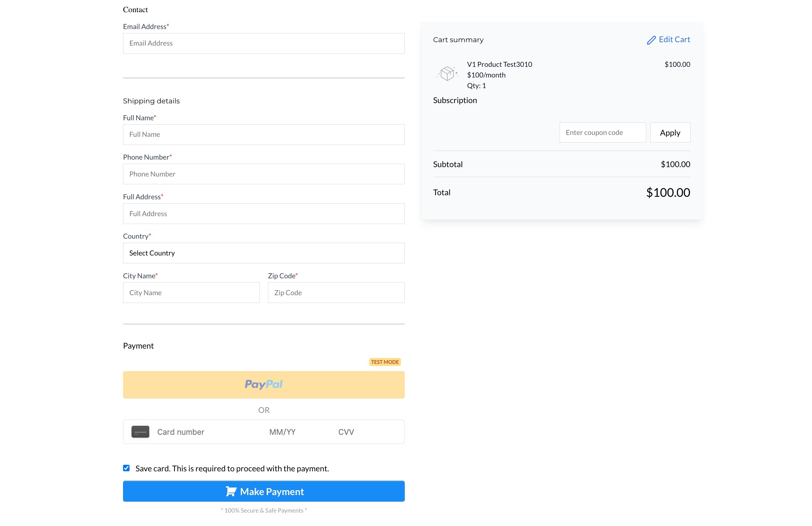
Task: Click the Enter coupon code field
Action: [602, 132]
